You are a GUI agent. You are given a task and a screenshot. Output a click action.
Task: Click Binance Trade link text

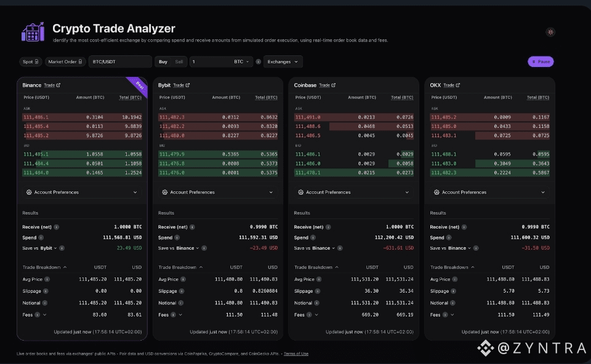[x=49, y=85]
